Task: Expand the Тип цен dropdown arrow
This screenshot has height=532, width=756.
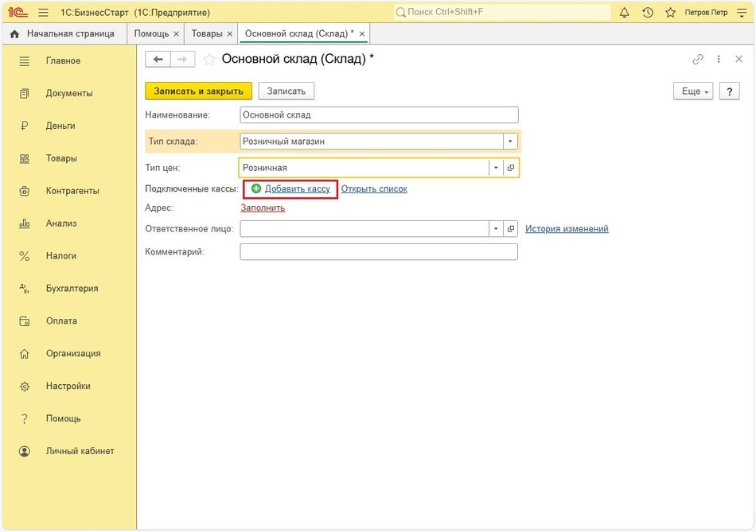Action: click(497, 168)
